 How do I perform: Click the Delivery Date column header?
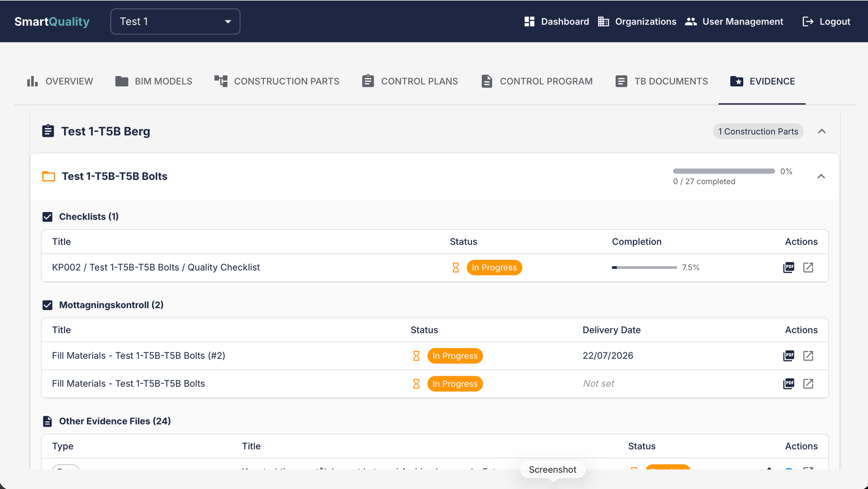(x=611, y=330)
